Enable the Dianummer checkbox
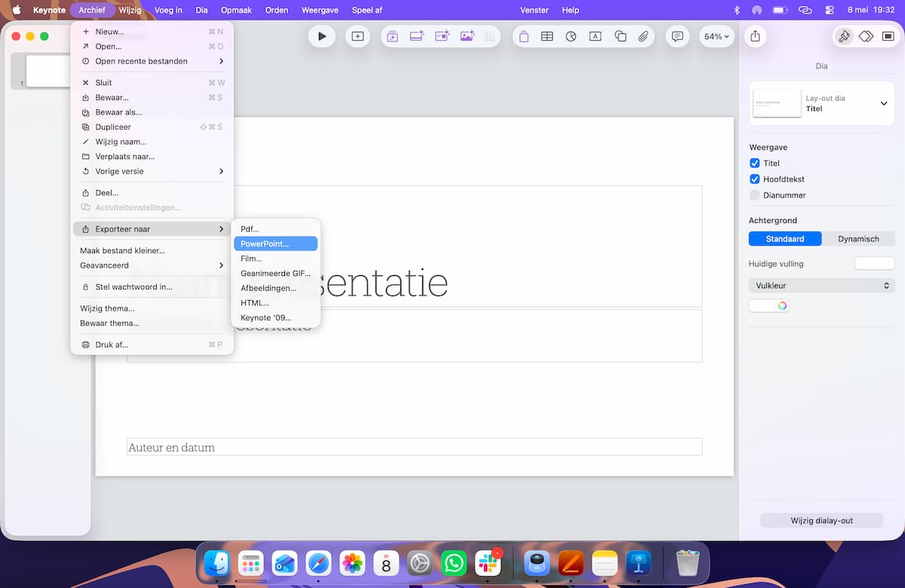This screenshot has width=905, height=588. tap(754, 195)
